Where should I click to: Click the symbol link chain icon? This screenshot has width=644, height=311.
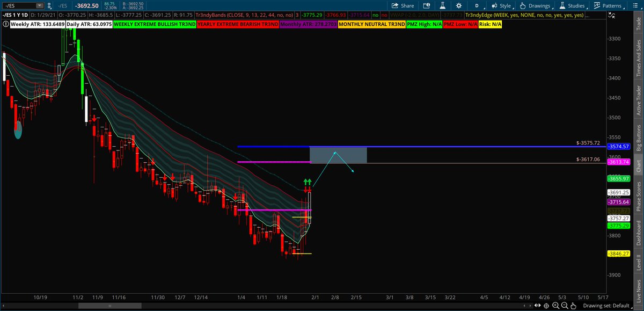pyautogui.click(x=50, y=5)
